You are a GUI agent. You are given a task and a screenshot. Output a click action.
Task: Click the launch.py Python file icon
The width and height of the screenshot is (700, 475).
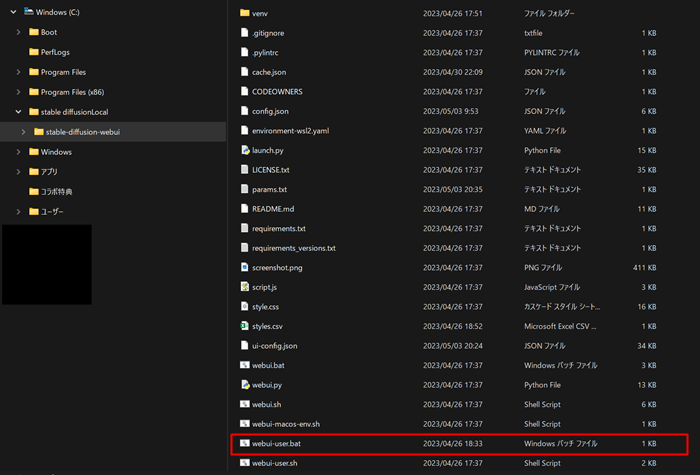click(x=245, y=150)
